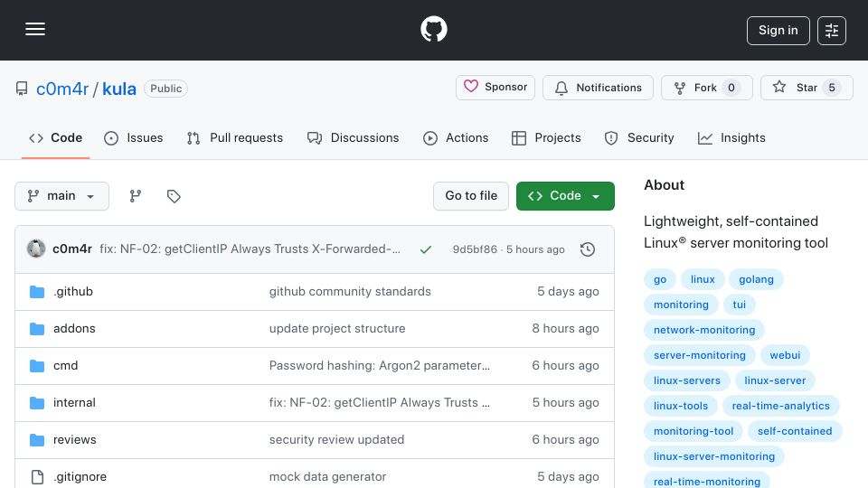868x488 pixels.
Task: Open the latest commit message 'fix: NF-02'
Action: click(250, 249)
